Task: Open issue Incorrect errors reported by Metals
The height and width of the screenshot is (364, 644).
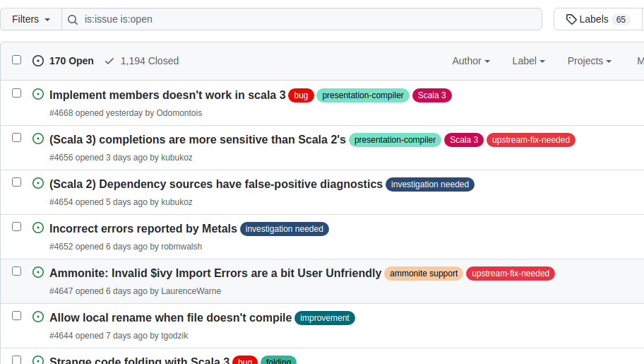Action: point(143,229)
